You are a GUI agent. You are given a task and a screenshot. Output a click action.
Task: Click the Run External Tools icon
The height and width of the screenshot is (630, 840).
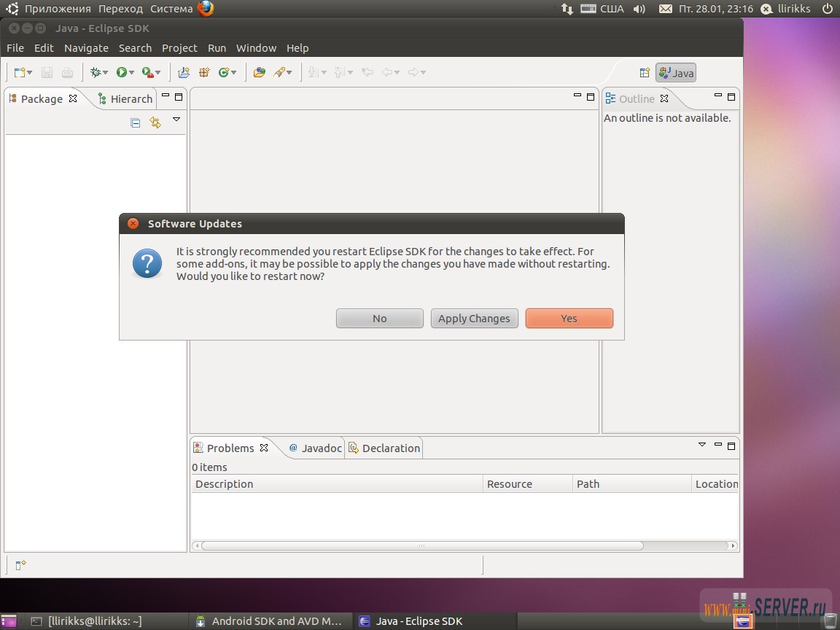point(148,72)
